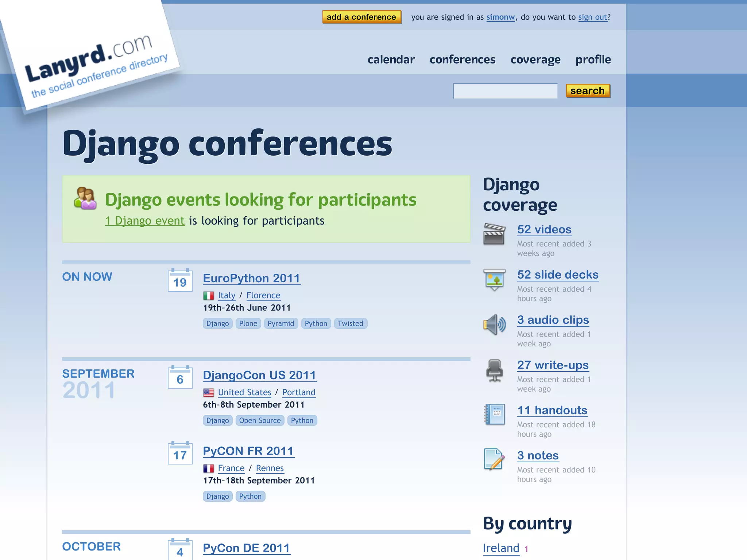Image resolution: width=747 pixels, height=560 pixels.
Task: Open the calendar nav item
Action: (x=391, y=59)
